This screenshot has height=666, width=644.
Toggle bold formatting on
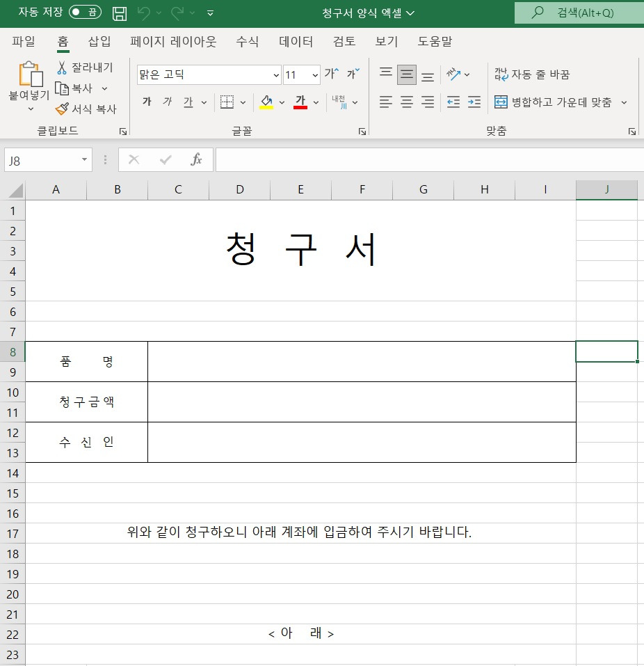pyautogui.click(x=147, y=102)
